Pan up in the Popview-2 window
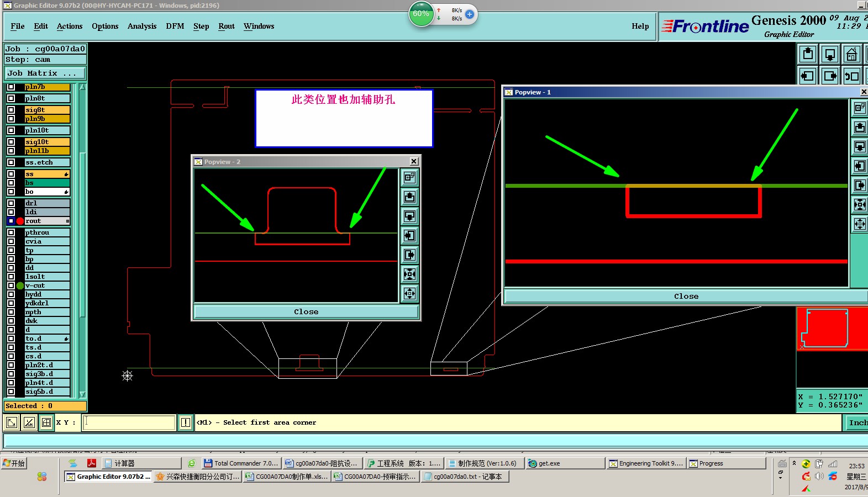 (410, 197)
